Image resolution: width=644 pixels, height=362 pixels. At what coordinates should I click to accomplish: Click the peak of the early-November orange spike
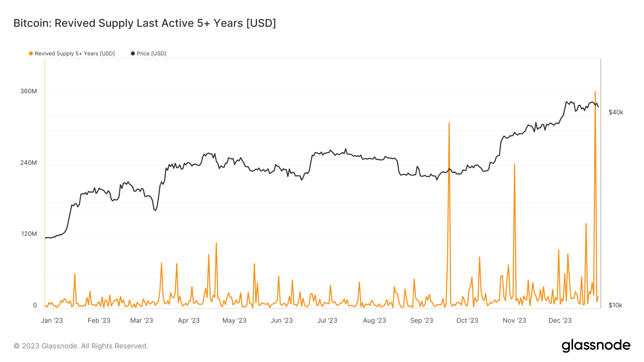pos(514,165)
